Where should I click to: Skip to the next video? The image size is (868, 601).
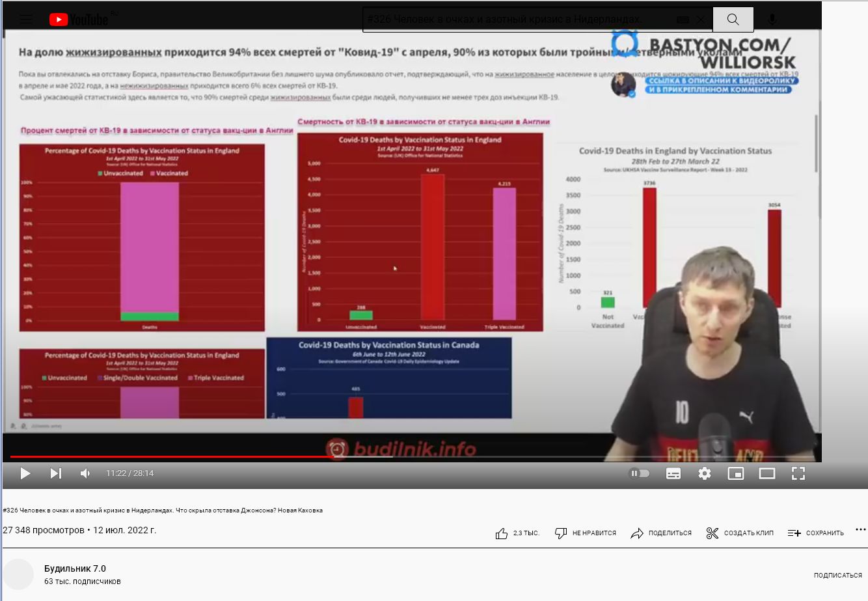click(x=56, y=473)
